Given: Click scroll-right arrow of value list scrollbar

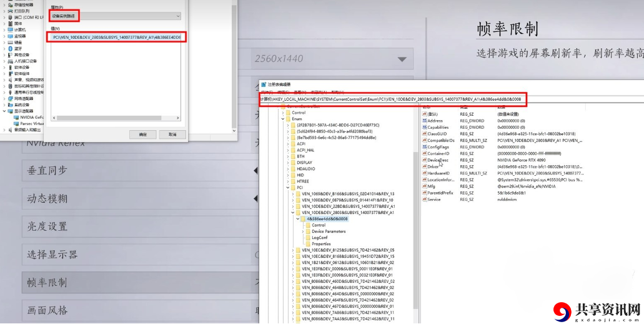Looking at the screenshot, I should 178,118.
